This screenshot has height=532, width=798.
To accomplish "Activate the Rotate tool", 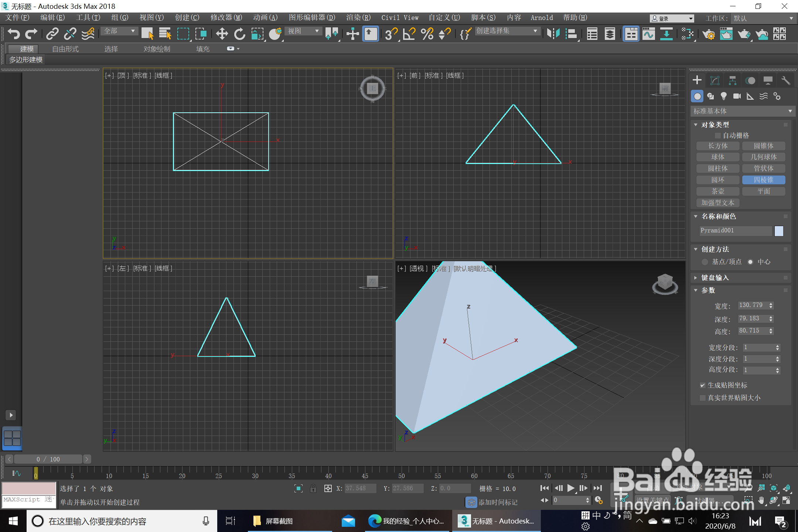I will tap(239, 34).
